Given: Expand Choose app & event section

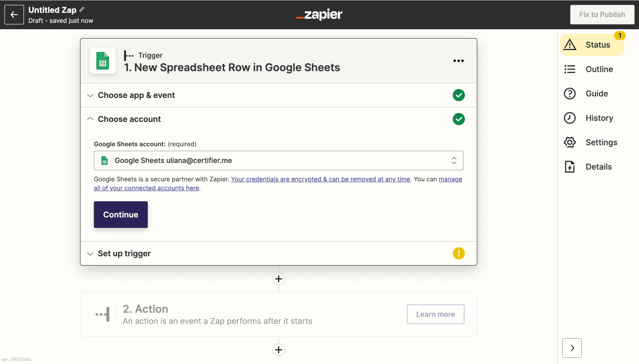Looking at the screenshot, I should click(x=279, y=95).
